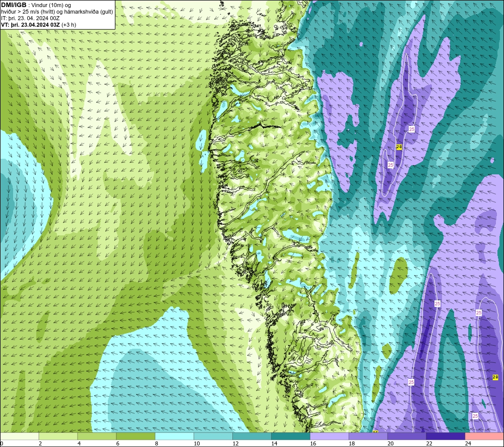The image size is (504, 447).
Task: Pick the 22–24 m/s deep indigo swatch
Action: (446, 436)
